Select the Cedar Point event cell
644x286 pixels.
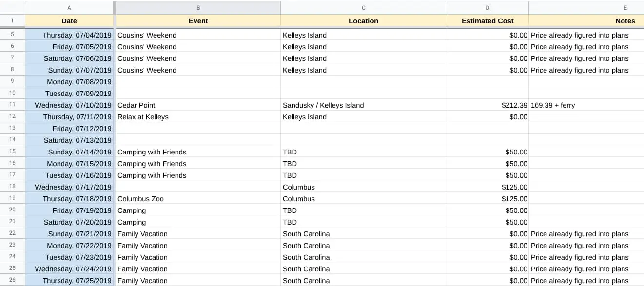pos(198,105)
